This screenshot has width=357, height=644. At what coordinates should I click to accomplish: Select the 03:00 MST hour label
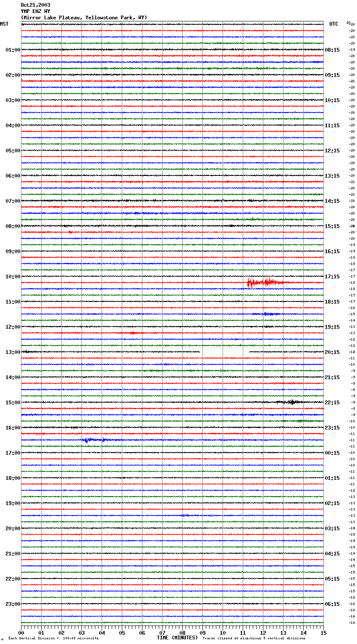coord(13,100)
